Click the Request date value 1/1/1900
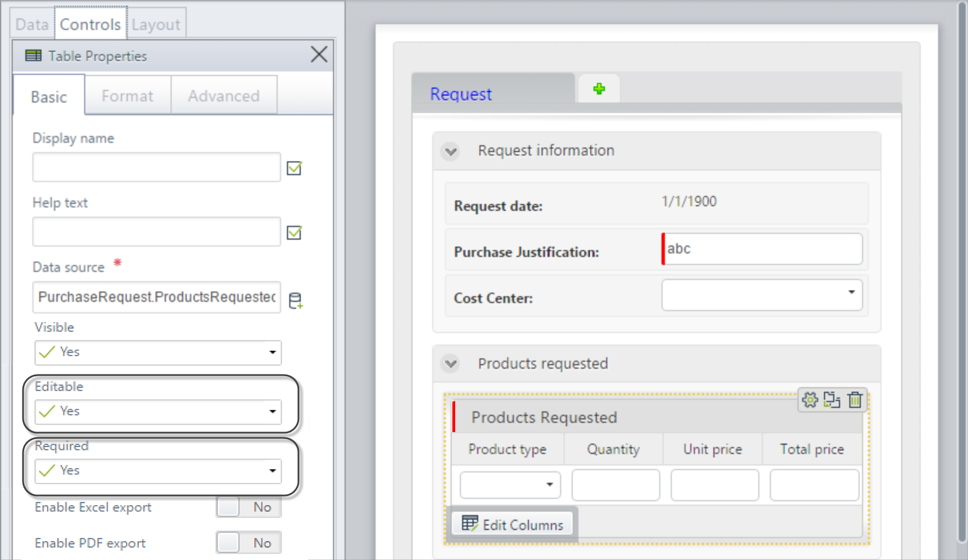 689,202
